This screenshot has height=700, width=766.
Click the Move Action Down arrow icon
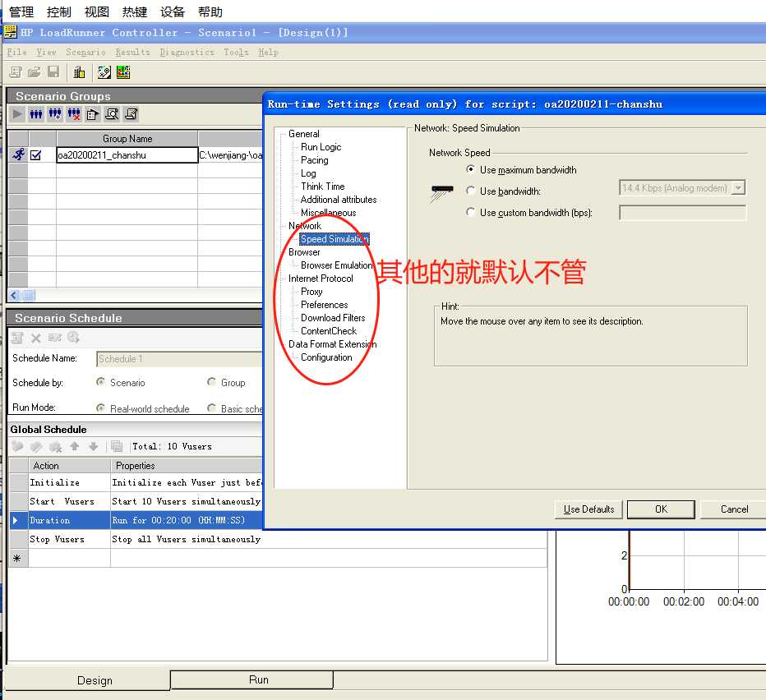pyautogui.click(x=94, y=446)
